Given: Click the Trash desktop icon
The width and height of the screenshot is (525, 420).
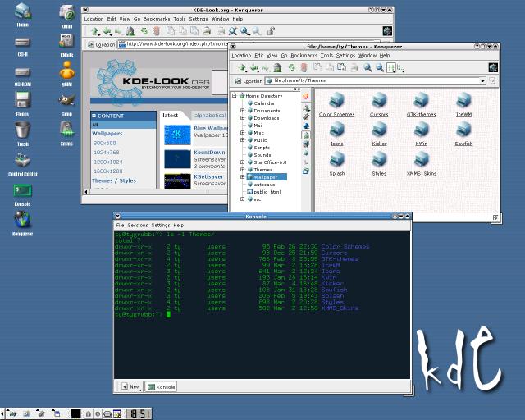Looking at the screenshot, I should pyautogui.click(x=22, y=130).
